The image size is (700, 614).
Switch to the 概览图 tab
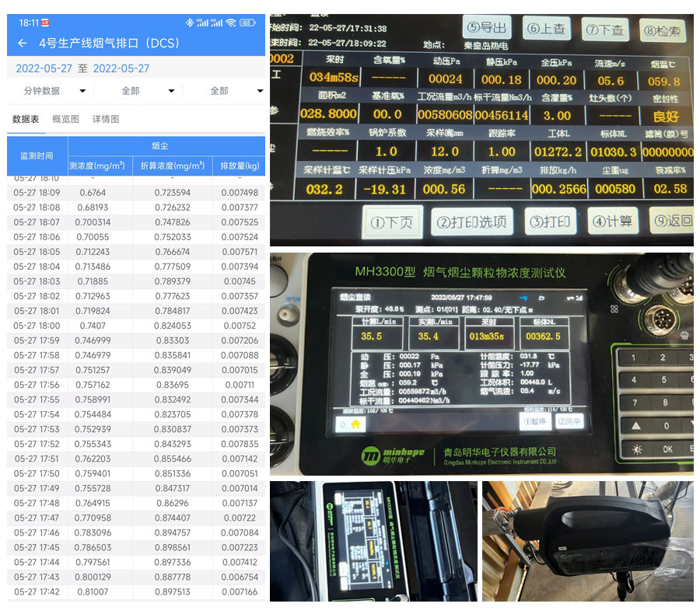click(65, 119)
